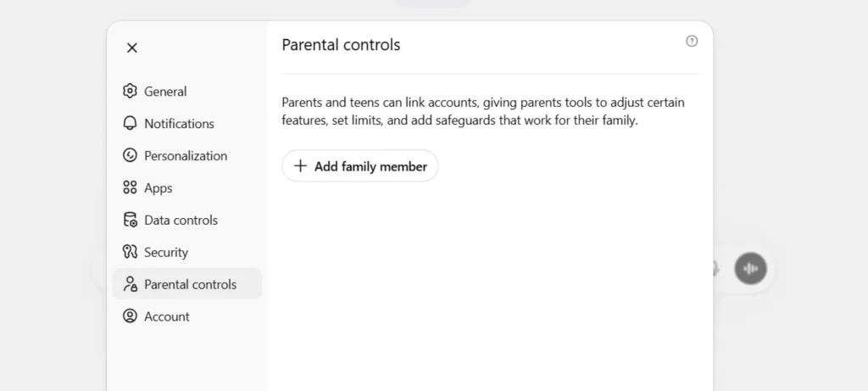Open the Data controls tab
Screen dimensions: 868x391
[x=181, y=220]
